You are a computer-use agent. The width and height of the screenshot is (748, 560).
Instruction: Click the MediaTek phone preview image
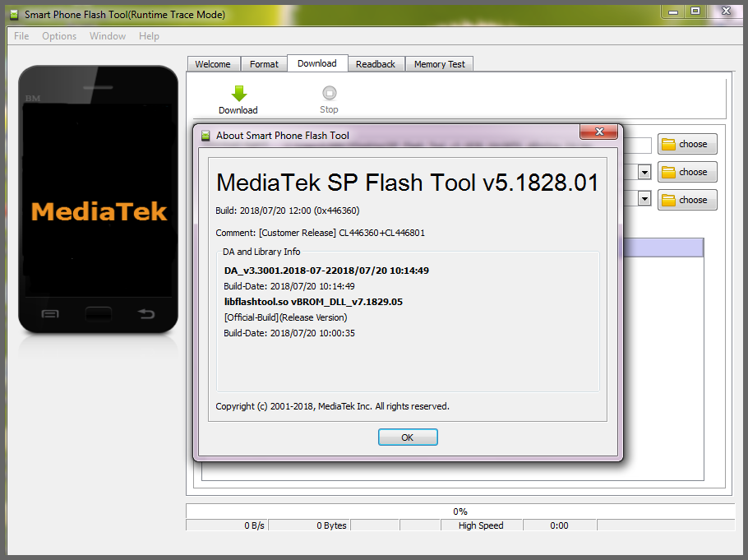coord(99,200)
